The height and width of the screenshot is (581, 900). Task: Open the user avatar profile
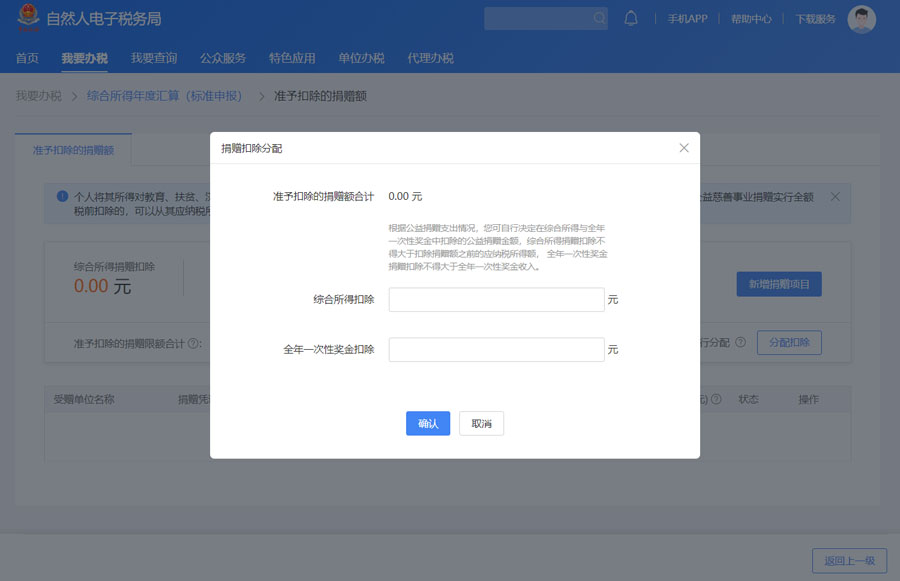coord(861,19)
